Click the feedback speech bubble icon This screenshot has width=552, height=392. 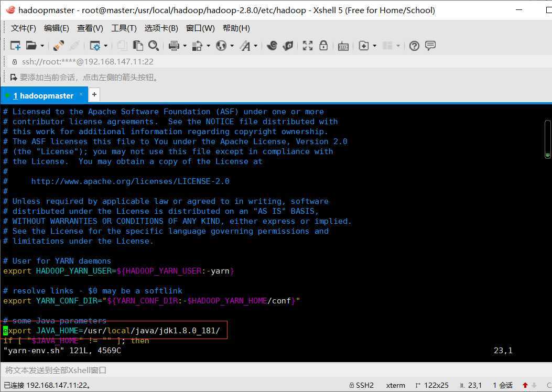430,46
